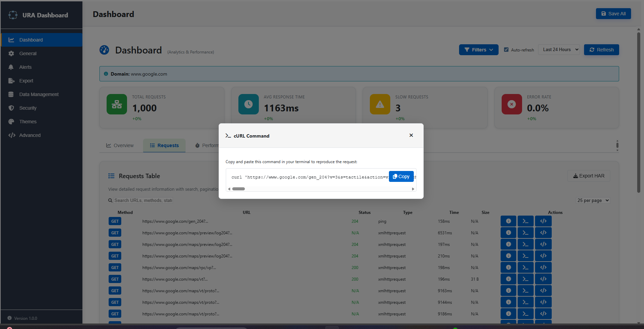
Task: Switch to the Overview tab
Action: point(120,145)
